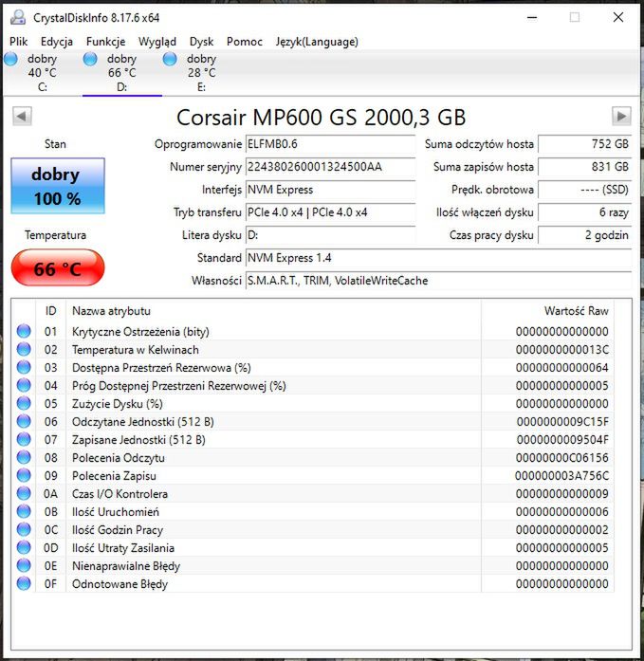Click status orb for Odczytane Jednostki row

[x=24, y=422]
